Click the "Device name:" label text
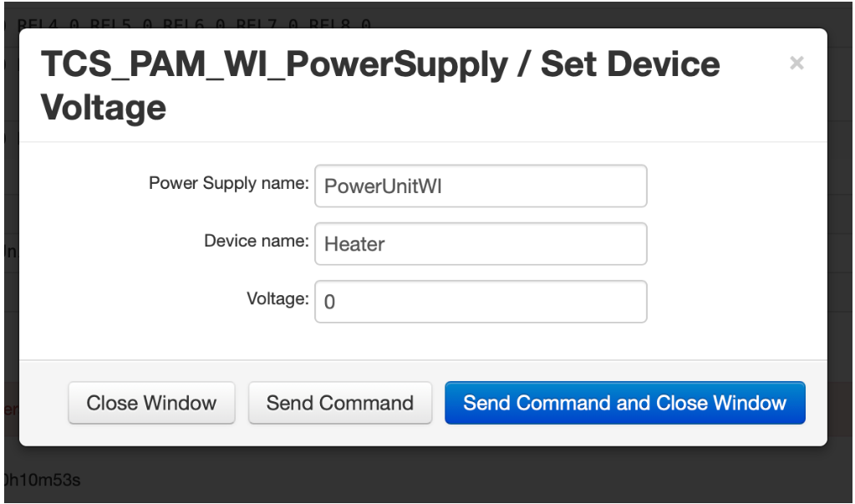The height and width of the screenshot is (504, 855). point(256,241)
